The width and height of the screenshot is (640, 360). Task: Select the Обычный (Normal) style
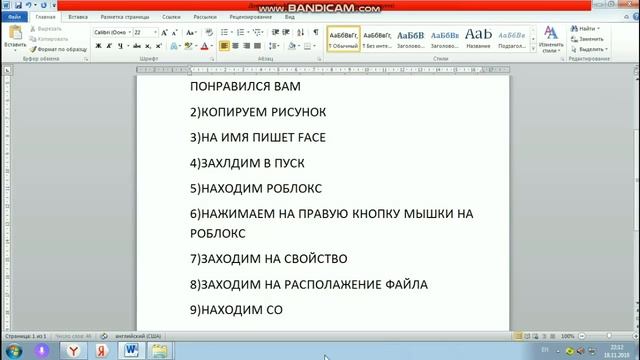pyautogui.click(x=343, y=39)
